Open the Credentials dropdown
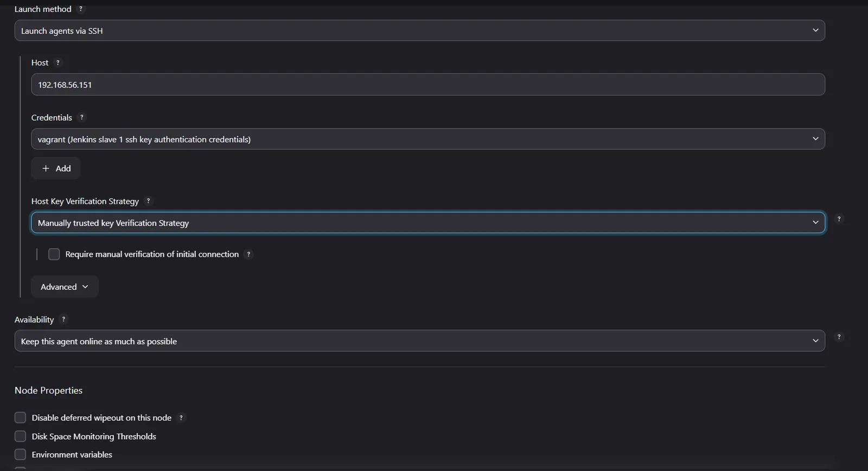This screenshot has height=471, width=868. (428, 139)
